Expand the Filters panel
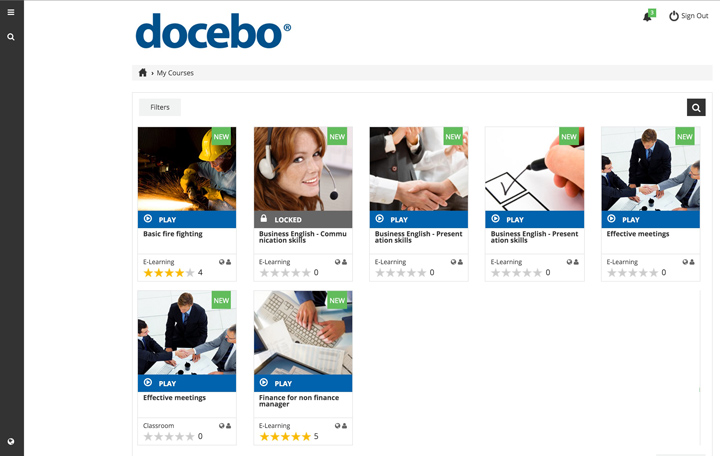Image resolution: width=720 pixels, height=456 pixels. pos(160,107)
